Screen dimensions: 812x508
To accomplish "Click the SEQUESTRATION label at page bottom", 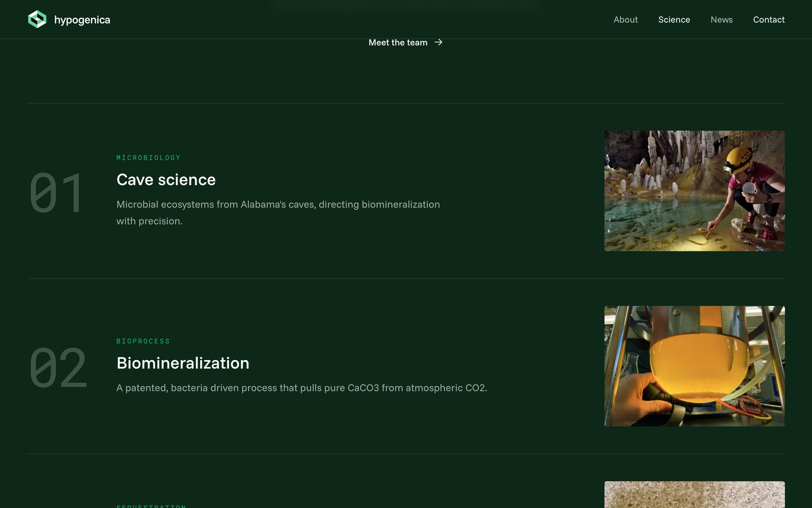I will (151, 506).
